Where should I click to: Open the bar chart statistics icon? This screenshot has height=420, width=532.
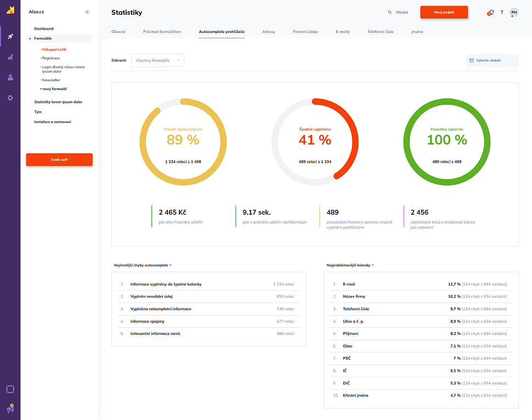[10, 57]
